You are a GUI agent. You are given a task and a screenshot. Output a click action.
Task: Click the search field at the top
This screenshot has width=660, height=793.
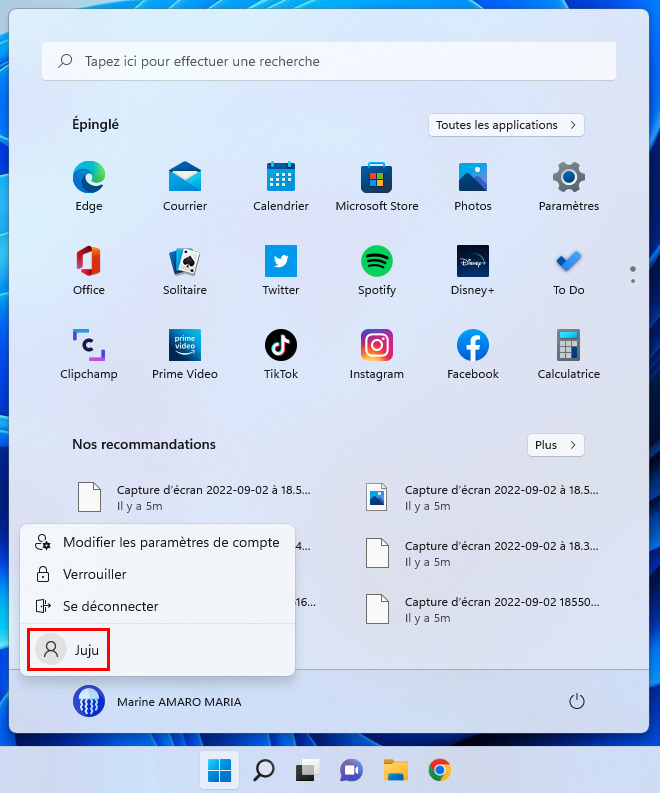point(329,61)
